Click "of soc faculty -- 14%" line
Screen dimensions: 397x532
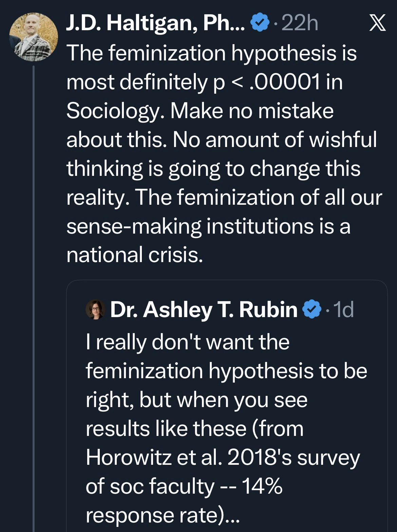click(184, 486)
